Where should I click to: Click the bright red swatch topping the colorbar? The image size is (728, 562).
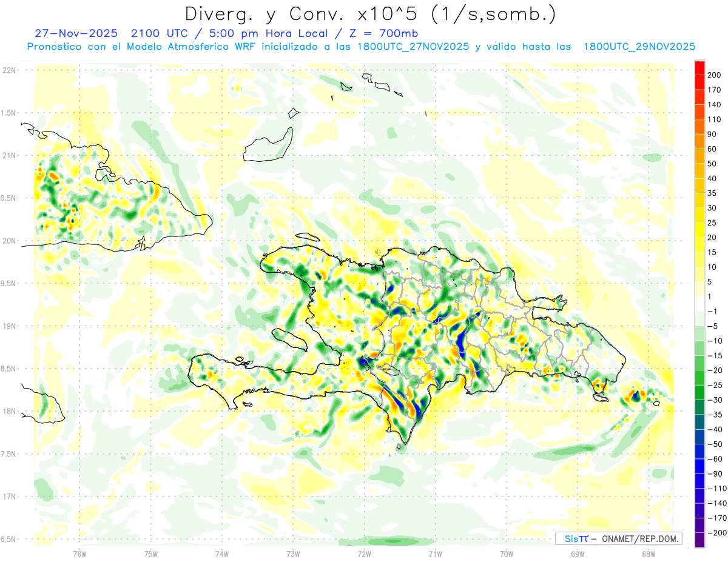tap(699, 69)
